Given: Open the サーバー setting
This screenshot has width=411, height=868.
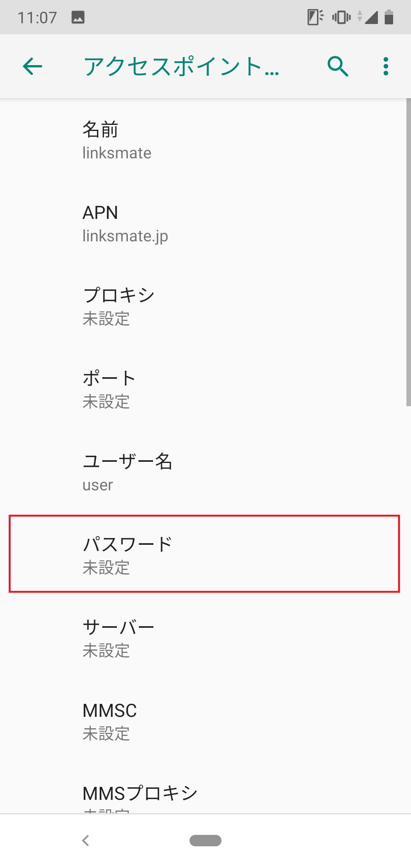Looking at the screenshot, I should click(205, 638).
